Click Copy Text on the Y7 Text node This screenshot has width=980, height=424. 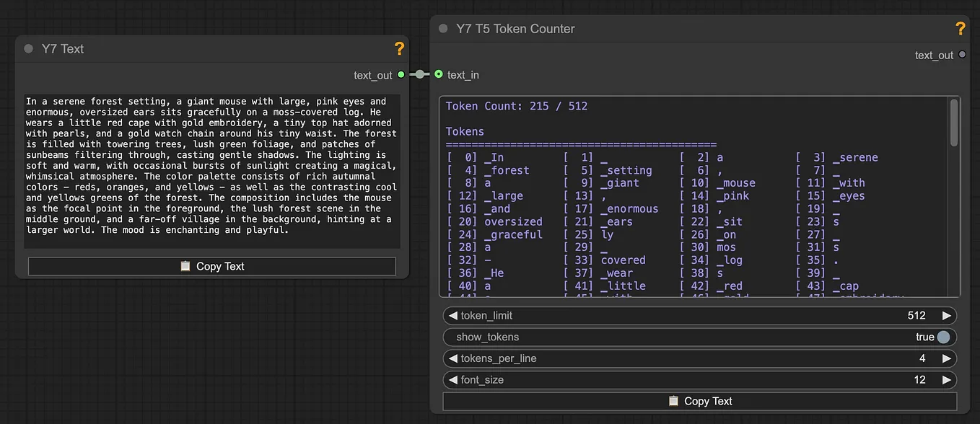tap(211, 265)
